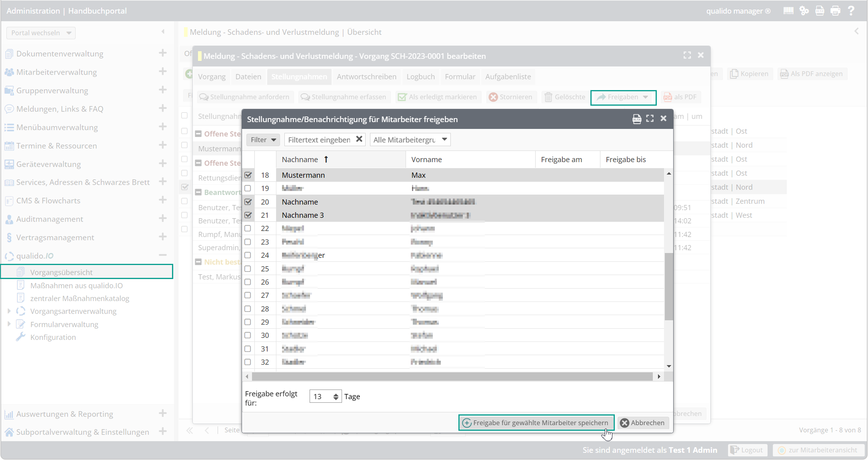Click Abbrechen in Freigeben dialog

click(x=643, y=423)
